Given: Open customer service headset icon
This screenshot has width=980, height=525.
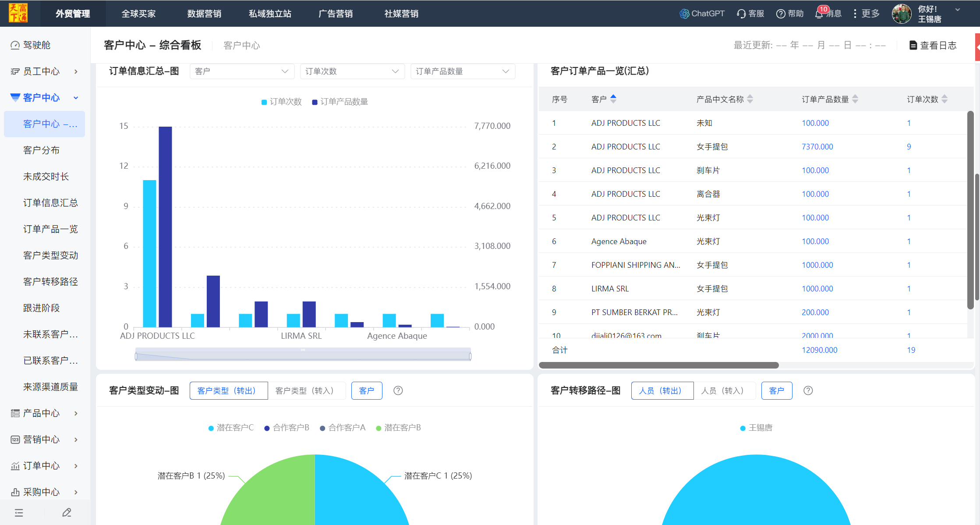Looking at the screenshot, I should pos(741,14).
